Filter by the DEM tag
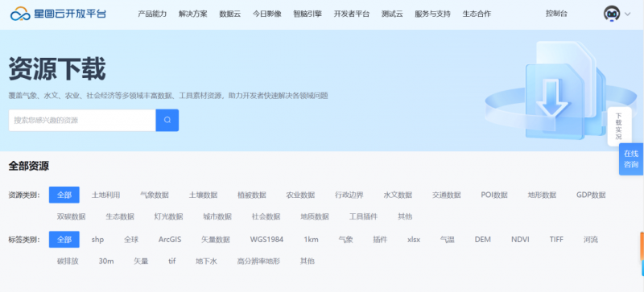 [482, 240]
